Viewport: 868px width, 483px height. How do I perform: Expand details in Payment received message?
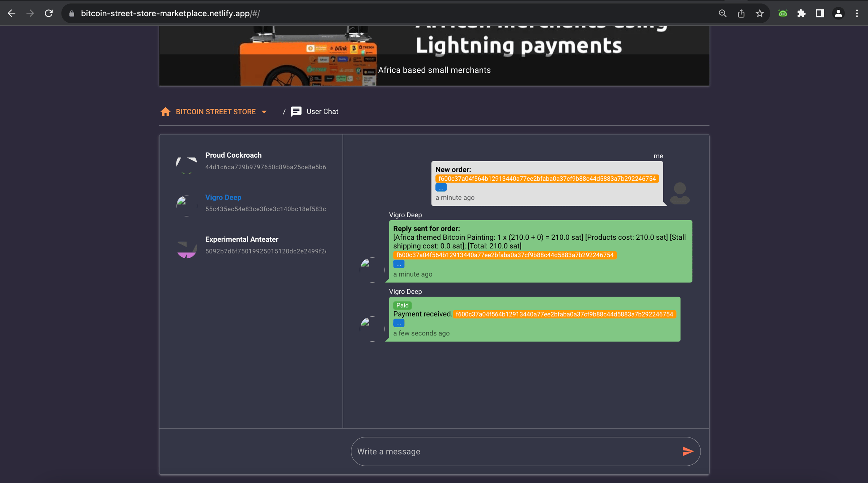click(x=399, y=323)
